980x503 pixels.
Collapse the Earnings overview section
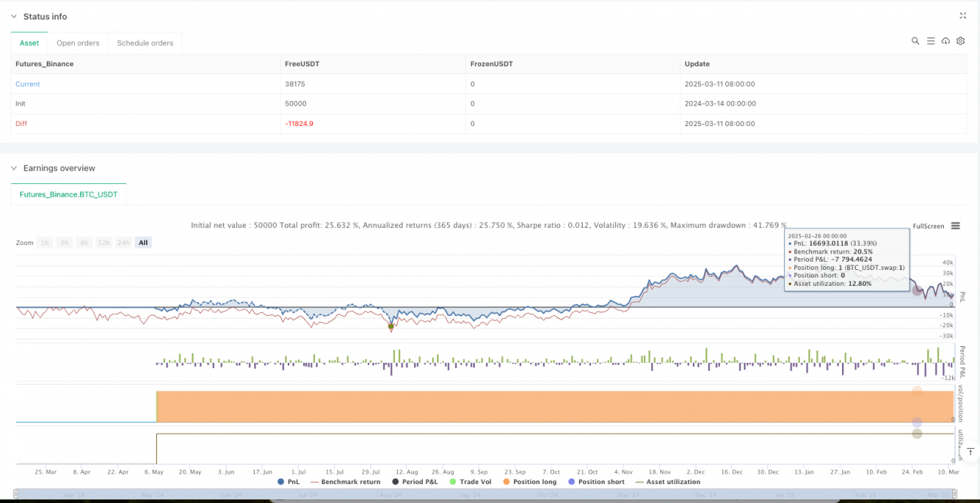14,168
